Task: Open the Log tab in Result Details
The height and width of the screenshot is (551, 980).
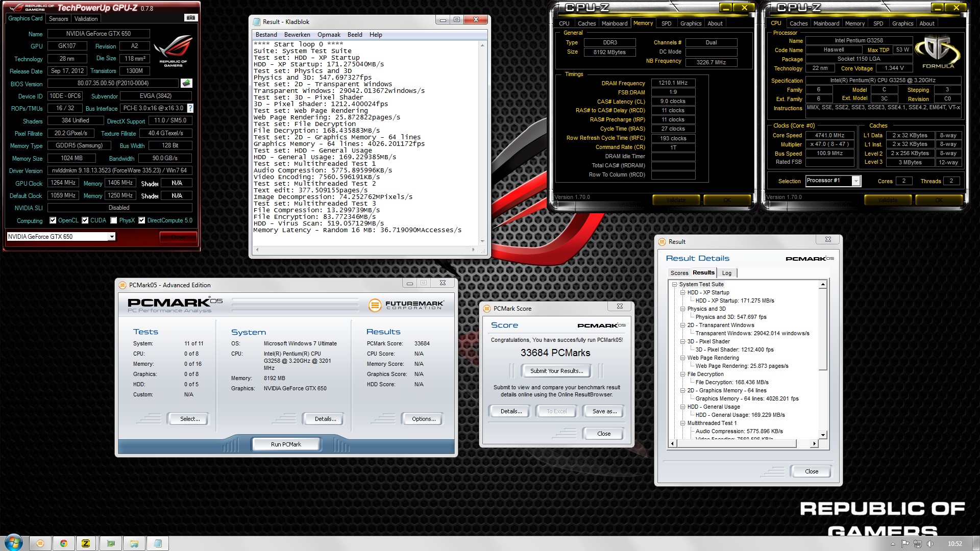Action: pyautogui.click(x=726, y=273)
